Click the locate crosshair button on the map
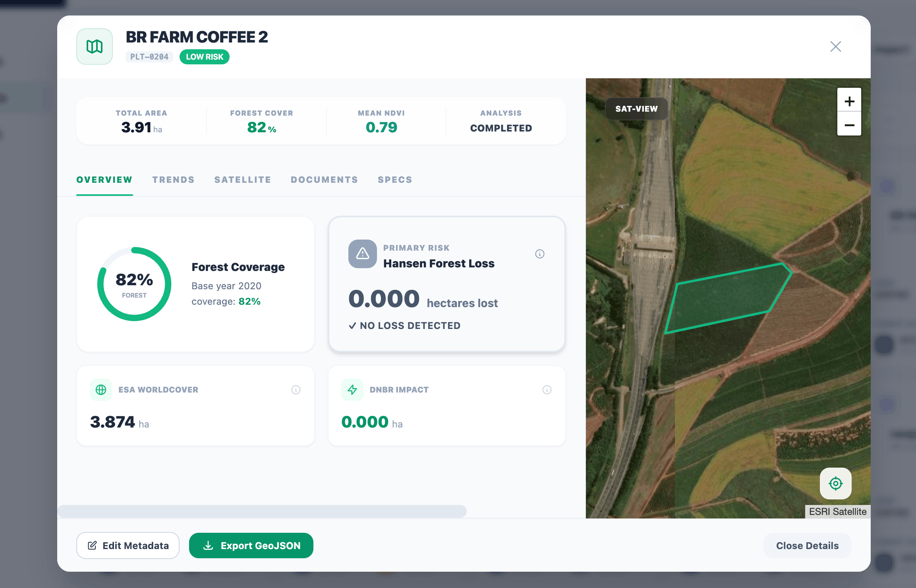This screenshot has height=588, width=916. click(x=835, y=484)
